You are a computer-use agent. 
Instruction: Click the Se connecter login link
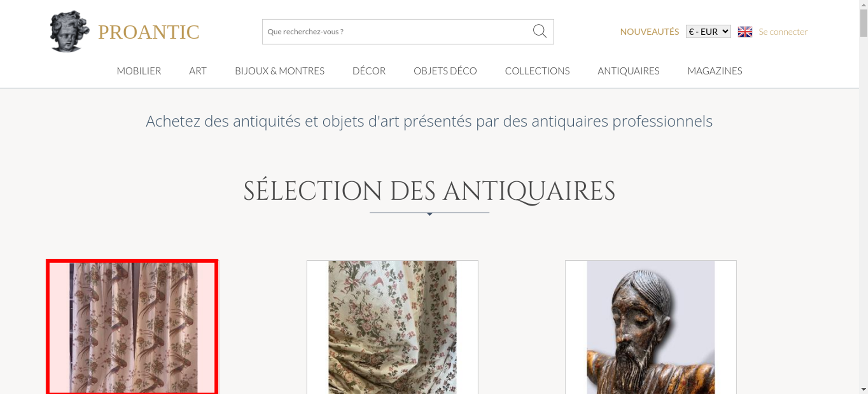[783, 32]
